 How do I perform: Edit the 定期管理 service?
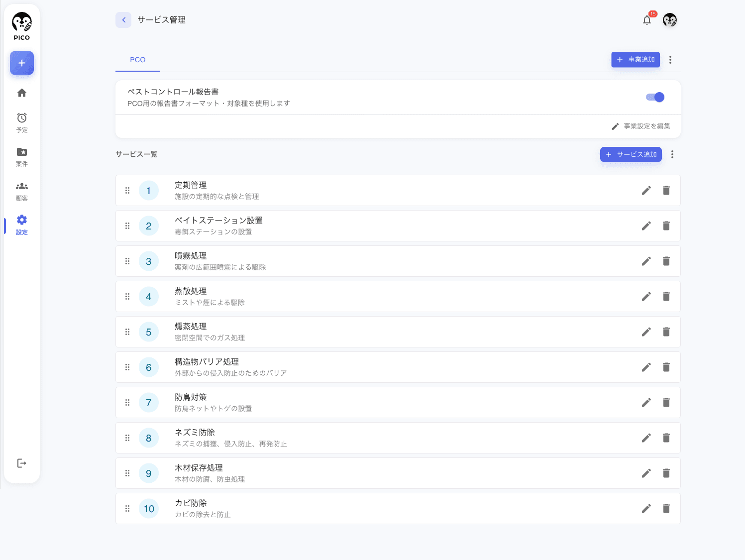(x=646, y=191)
